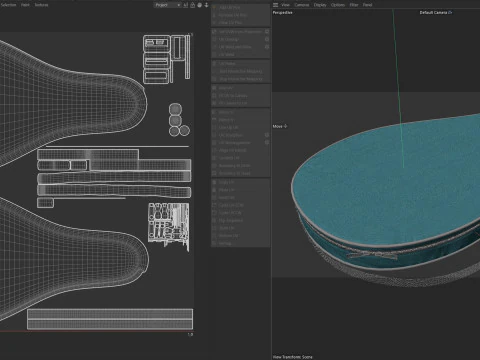Click the Stop Interactive Mapping icon
This screenshot has height=360, width=480.
[x=215, y=79]
